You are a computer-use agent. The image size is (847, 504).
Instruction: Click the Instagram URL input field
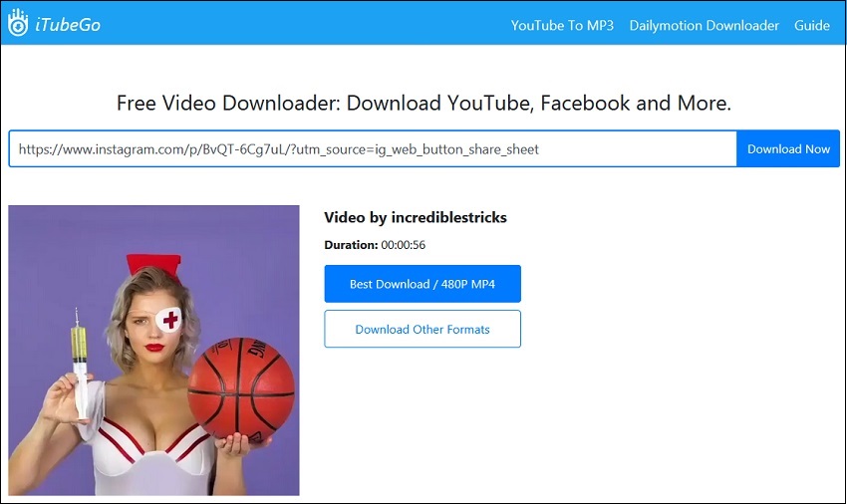click(373, 148)
